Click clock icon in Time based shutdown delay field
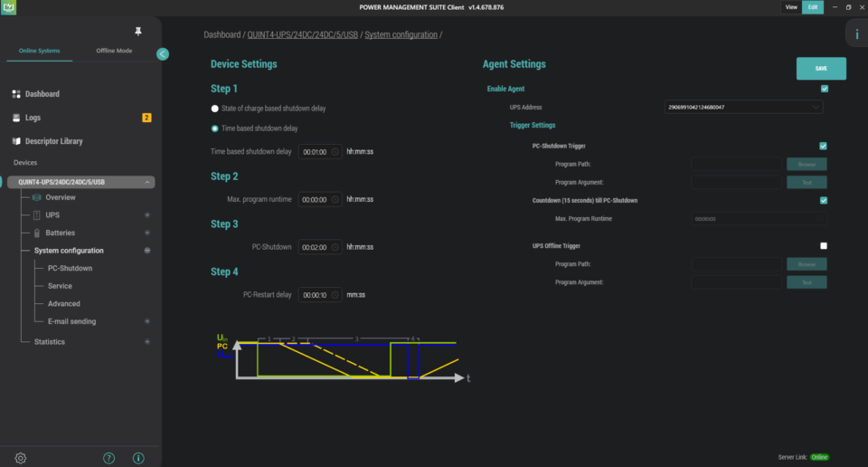 [335, 152]
